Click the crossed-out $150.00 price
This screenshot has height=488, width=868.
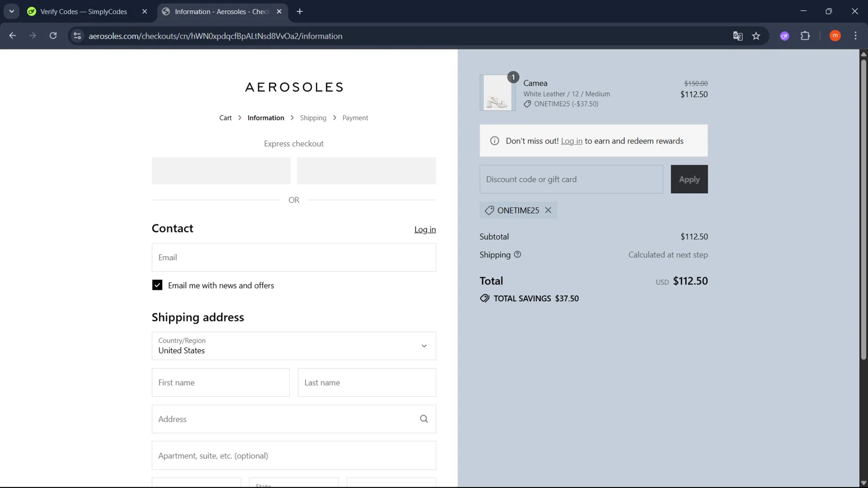tap(696, 83)
